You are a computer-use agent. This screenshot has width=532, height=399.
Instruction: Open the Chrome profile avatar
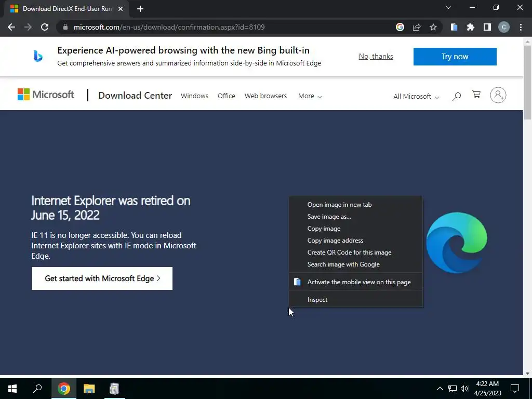504,27
